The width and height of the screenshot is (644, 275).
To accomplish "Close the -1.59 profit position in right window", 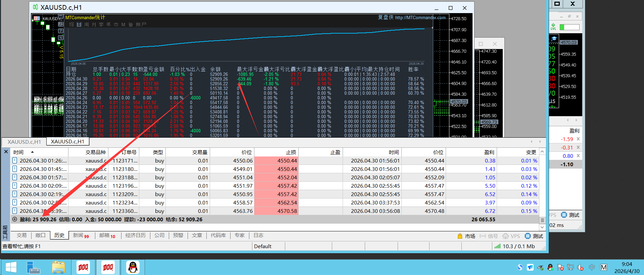I will click(x=578, y=139).
